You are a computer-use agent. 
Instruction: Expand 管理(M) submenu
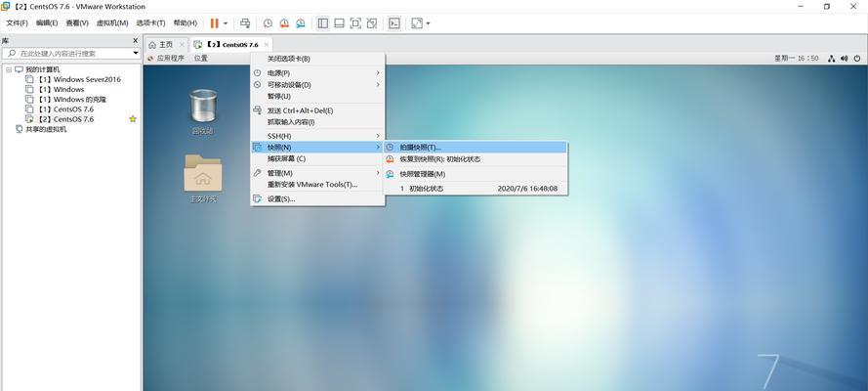click(x=317, y=173)
